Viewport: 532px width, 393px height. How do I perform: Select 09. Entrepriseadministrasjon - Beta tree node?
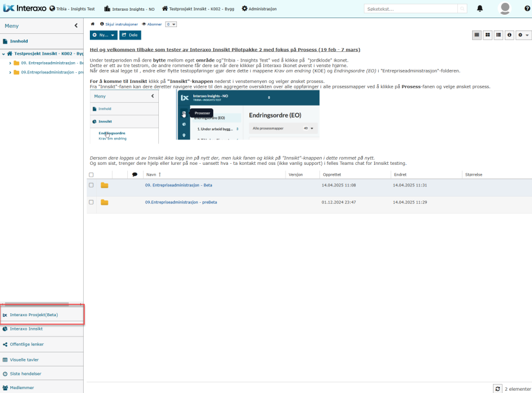pyautogui.click(x=52, y=63)
